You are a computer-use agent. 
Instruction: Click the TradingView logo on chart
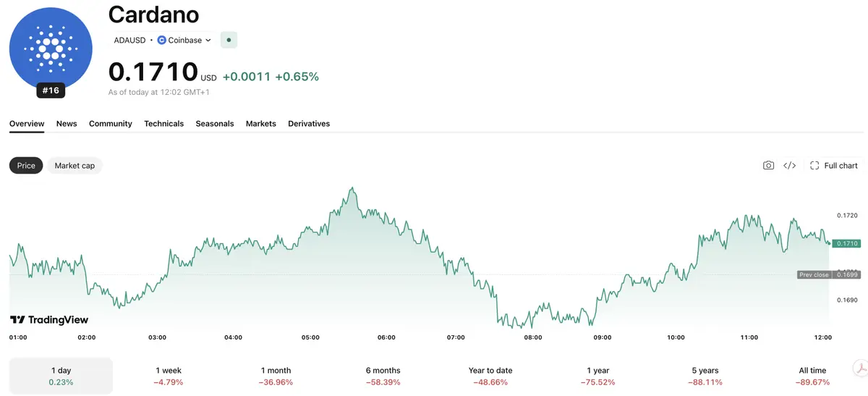tap(49, 319)
